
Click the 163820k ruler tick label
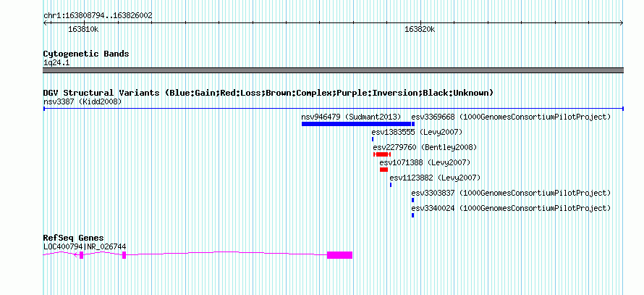tap(420, 30)
